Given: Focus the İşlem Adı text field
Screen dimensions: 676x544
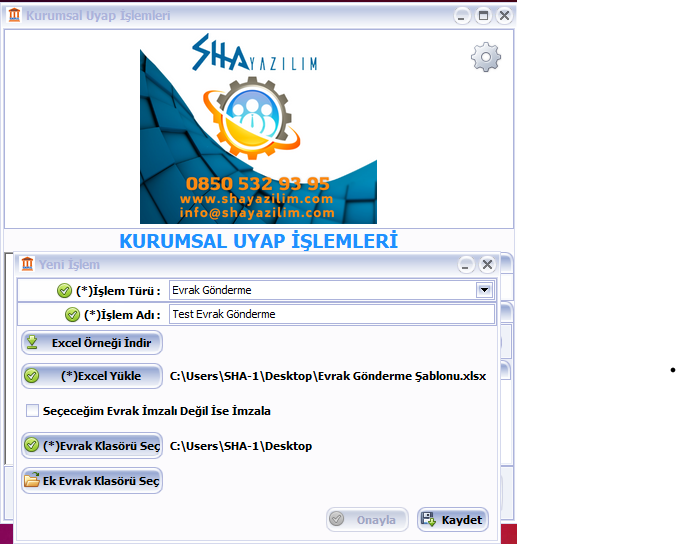Looking at the screenshot, I should point(332,314).
